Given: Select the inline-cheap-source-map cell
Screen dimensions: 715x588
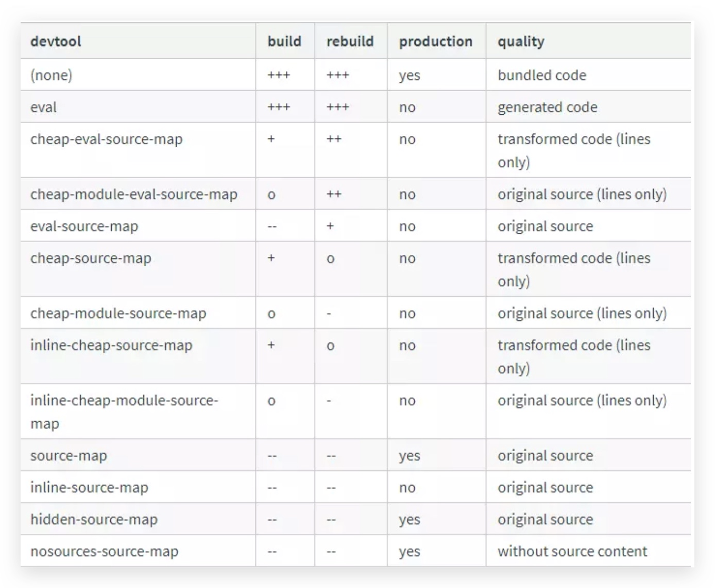Looking at the screenshot, I should [x=111, y=345].
